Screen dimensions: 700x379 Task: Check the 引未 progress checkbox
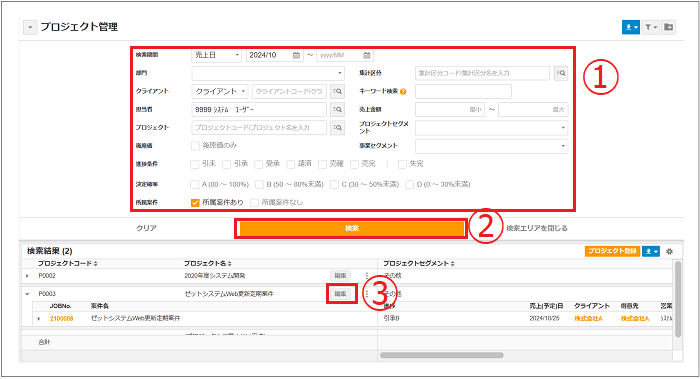[195, 164]
